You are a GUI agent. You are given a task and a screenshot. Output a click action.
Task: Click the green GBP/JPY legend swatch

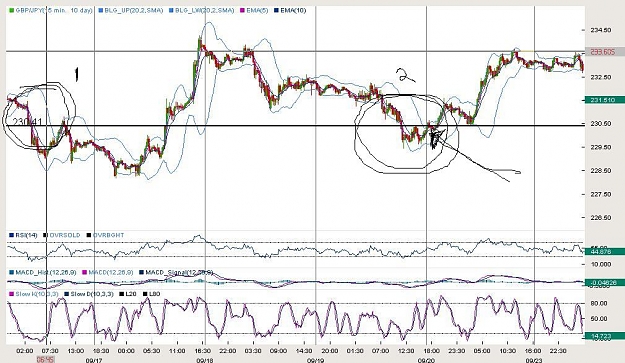(11, 10)
